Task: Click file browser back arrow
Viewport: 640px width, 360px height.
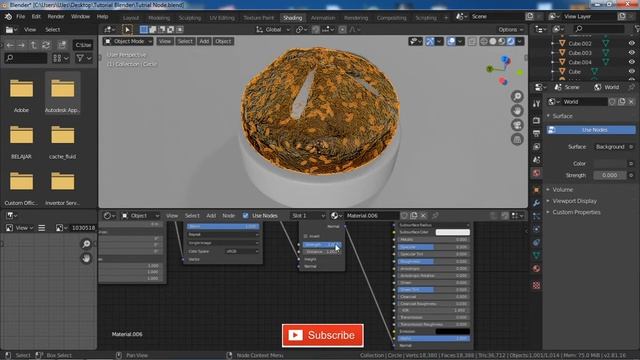Action: click(x=10, y=45)
